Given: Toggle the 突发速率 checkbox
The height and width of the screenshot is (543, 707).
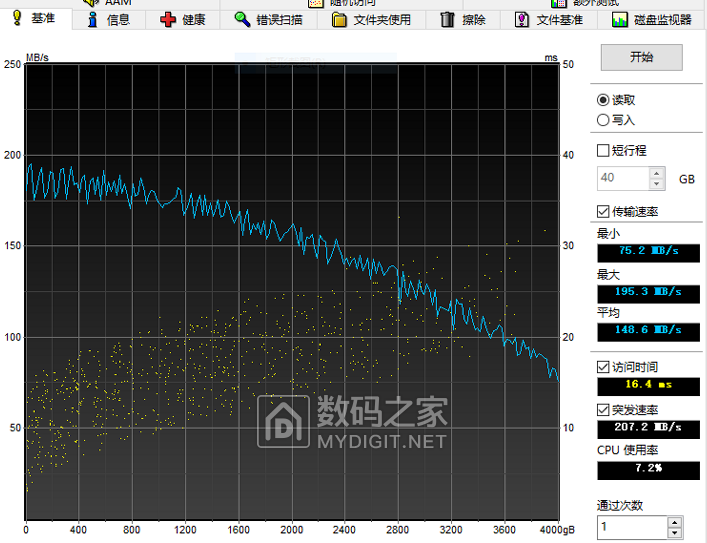Looking at the screenshot, I should coord(603,410).
